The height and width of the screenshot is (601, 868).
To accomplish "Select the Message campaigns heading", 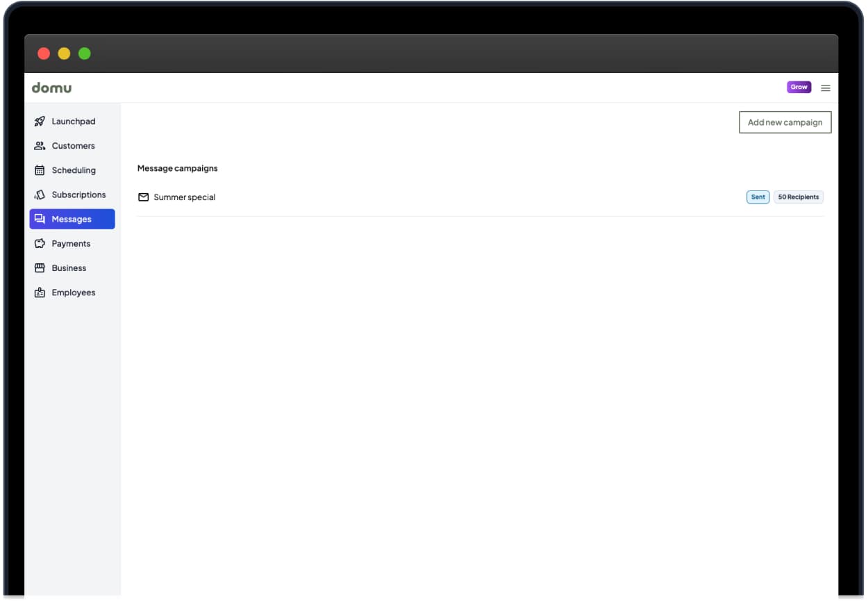I will click(x=178, y=168).
